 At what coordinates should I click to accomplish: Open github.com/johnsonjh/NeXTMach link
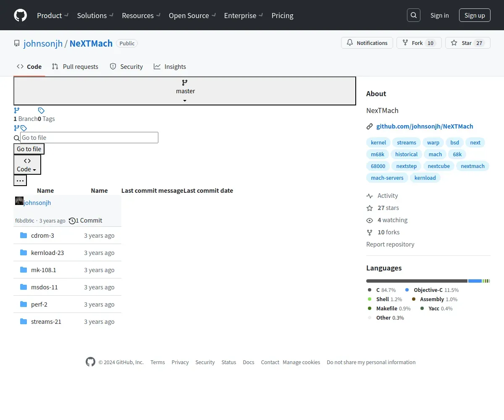pos(425,126)
